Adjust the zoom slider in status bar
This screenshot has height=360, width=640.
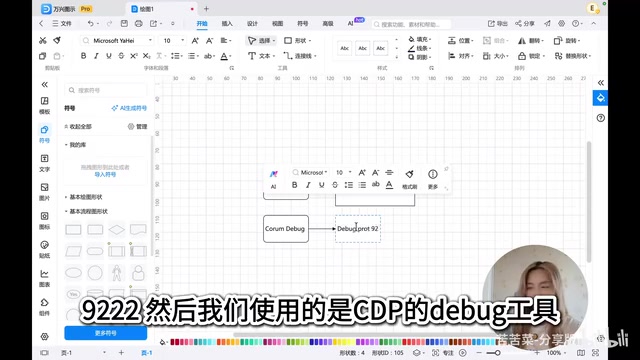pos(497,353)
